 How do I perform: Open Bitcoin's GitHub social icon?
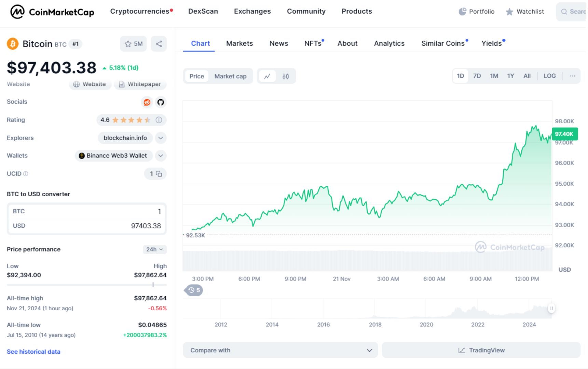160,102
